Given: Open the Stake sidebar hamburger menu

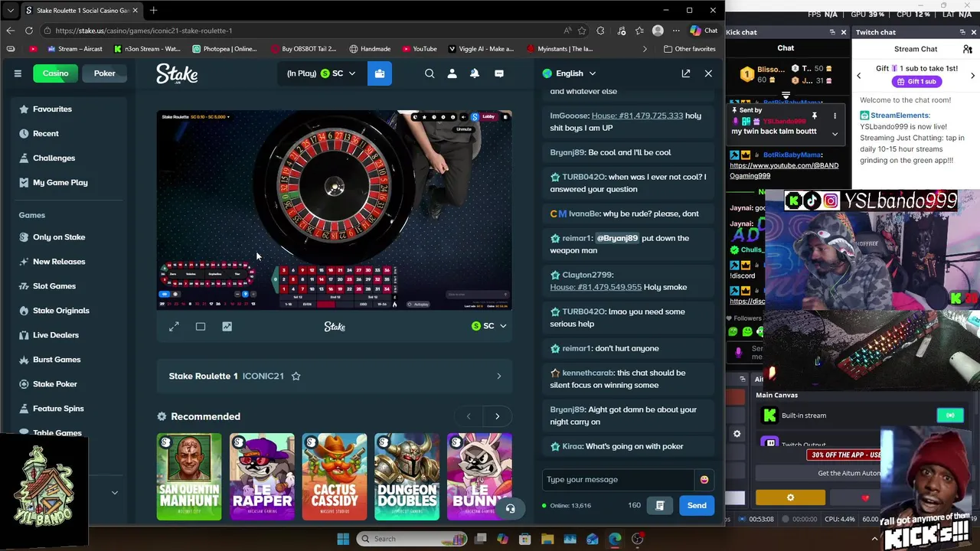Looking at the screenshot, I should click(18, 73).
